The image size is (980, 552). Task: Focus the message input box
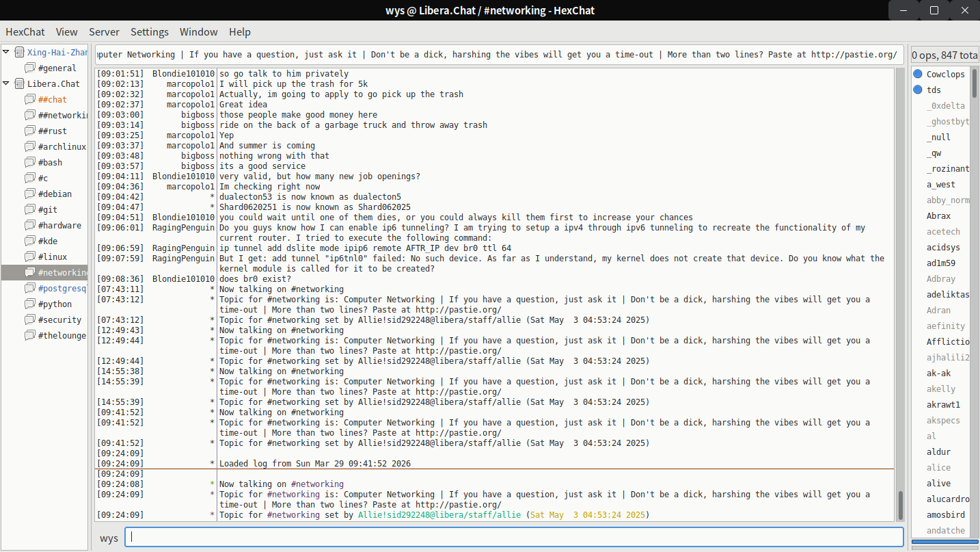point(514,538)
